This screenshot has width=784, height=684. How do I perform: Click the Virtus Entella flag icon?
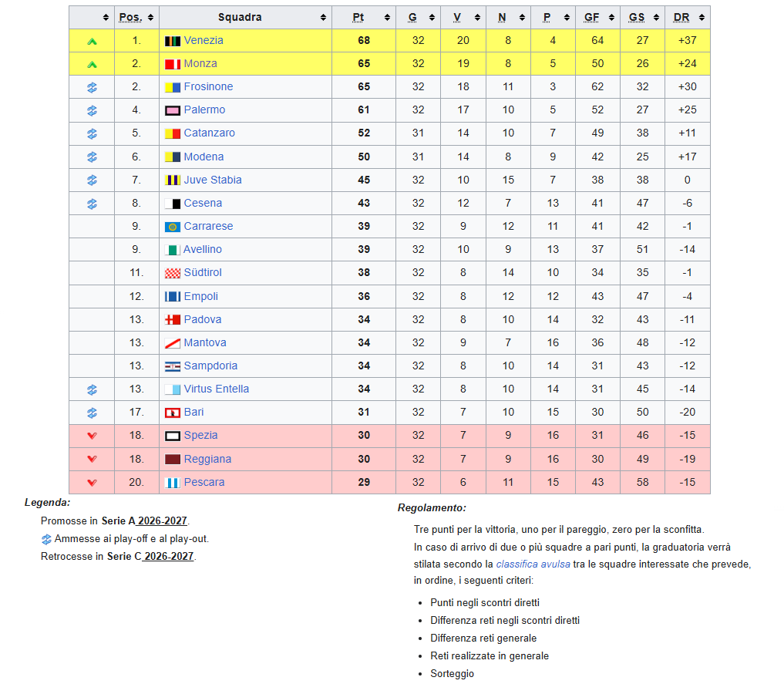coord(173,389)
